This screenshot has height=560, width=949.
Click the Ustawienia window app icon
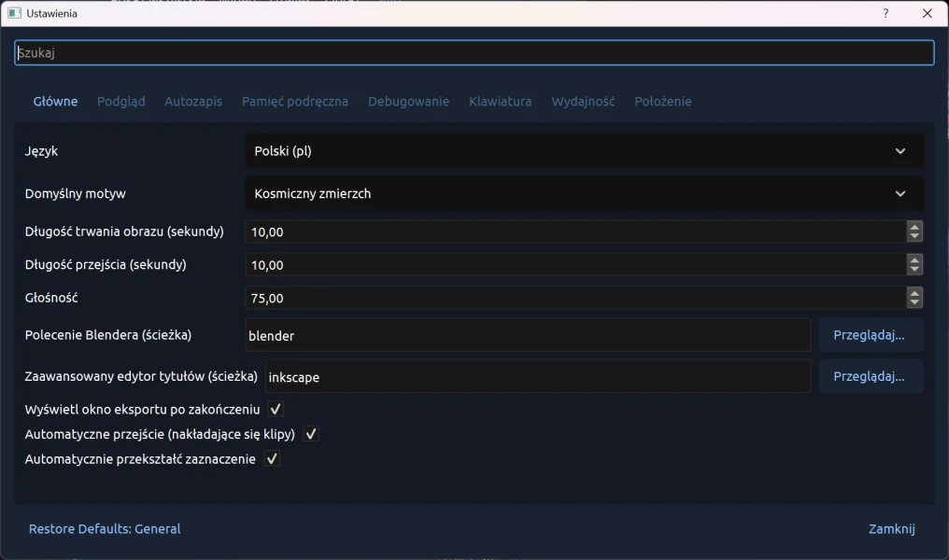tap(14, 14)
